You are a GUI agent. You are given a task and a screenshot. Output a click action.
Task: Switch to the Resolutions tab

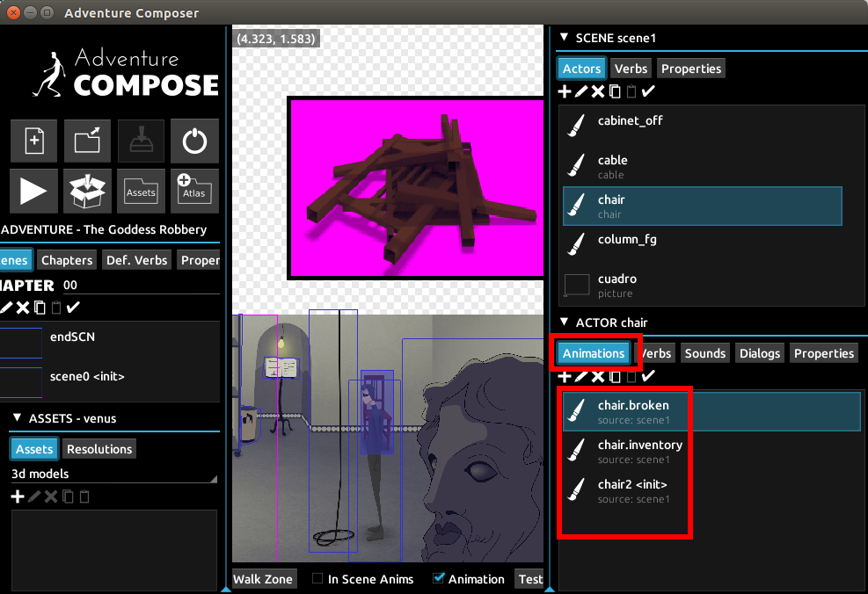point(99,449)
